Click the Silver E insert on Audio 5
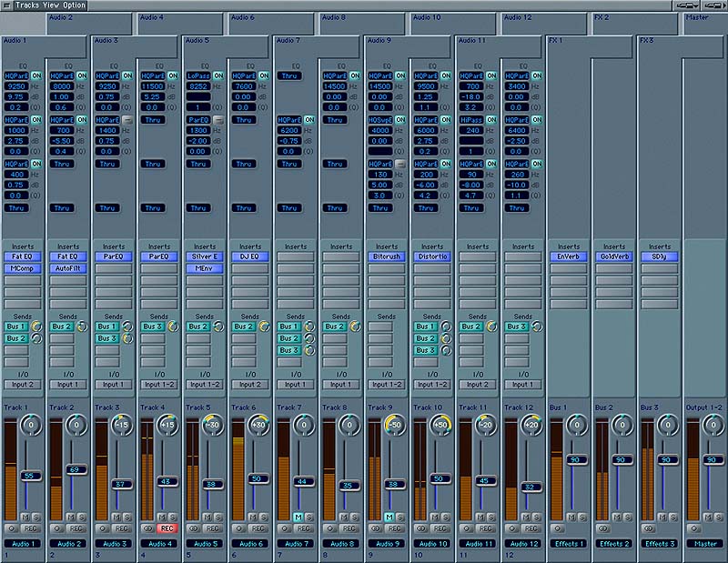 coord(203,257)
